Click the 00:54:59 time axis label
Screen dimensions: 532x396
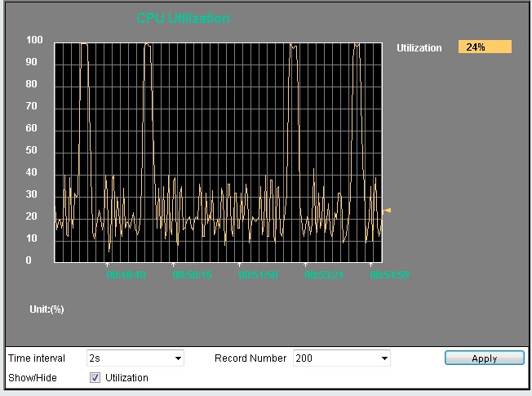tap(389, 275)
